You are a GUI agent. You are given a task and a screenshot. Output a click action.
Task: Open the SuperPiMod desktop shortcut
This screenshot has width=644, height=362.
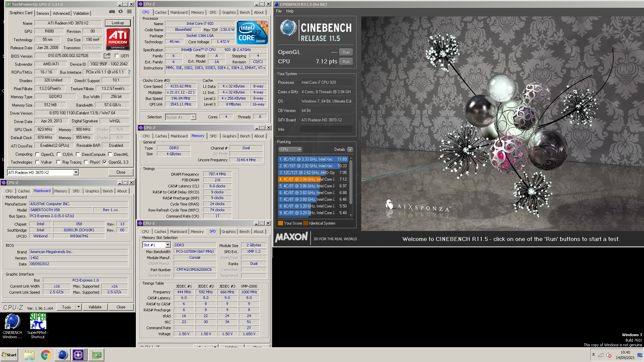38,326
